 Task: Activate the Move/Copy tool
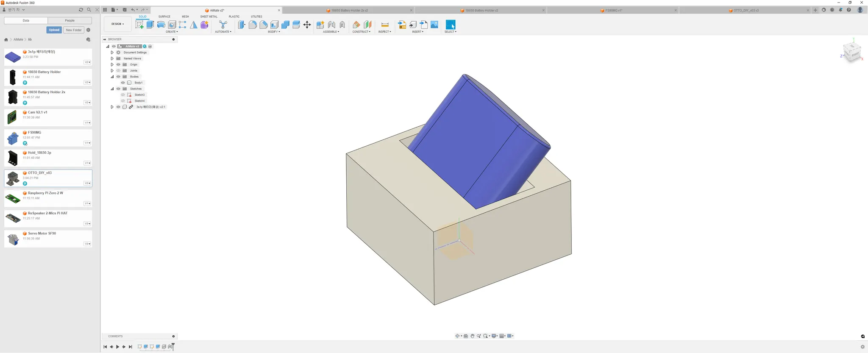tap(307, 25)
